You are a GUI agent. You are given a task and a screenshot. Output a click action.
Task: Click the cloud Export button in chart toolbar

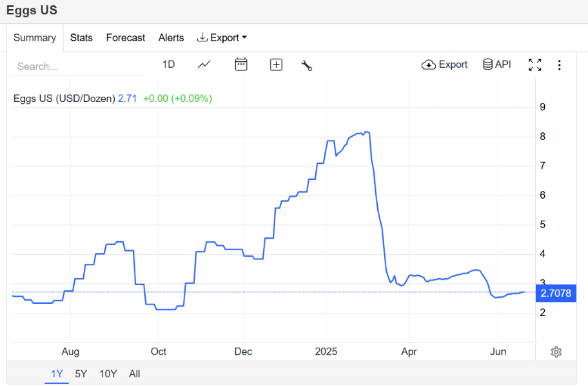(444, 64)
